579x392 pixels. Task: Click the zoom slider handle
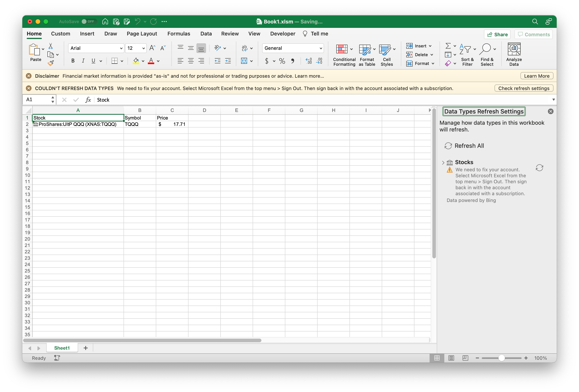tap(501, 358)
